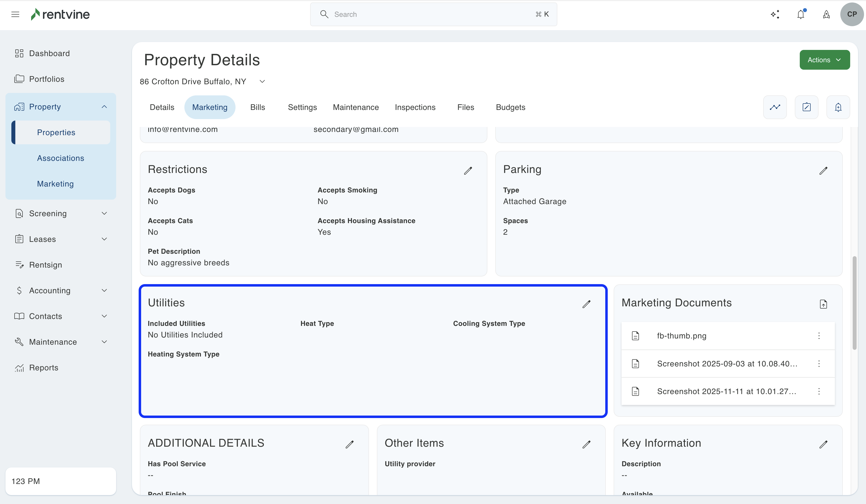Open the CP user avatar

pos(852,14)
